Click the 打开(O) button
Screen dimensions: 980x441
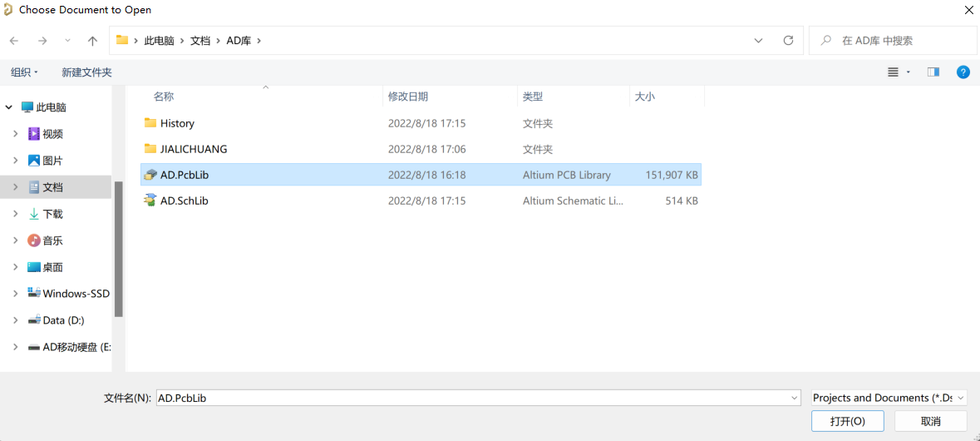click(x=848, y=421)
